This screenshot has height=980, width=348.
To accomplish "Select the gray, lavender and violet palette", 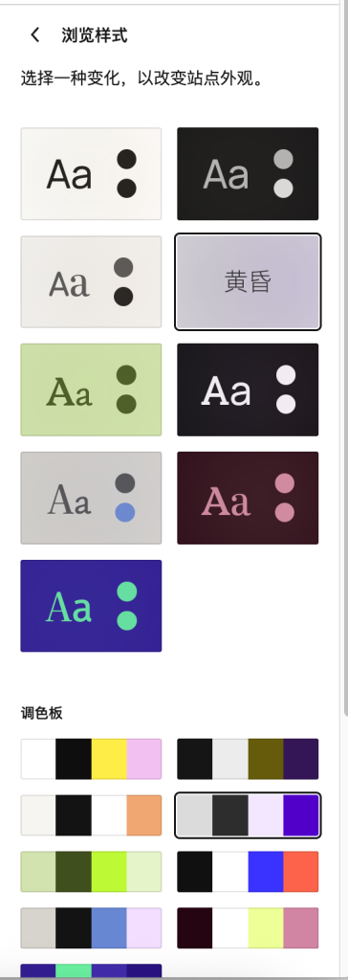I will coord(248,815).
